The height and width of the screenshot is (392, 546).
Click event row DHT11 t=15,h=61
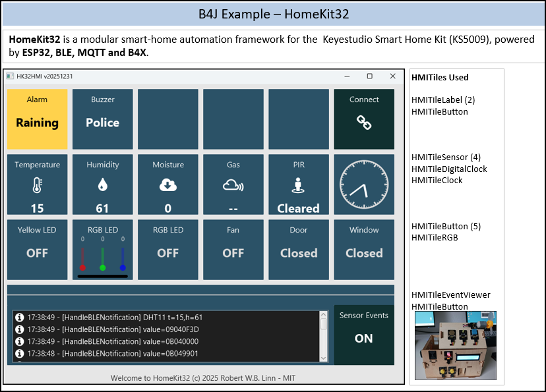[166, 317]
